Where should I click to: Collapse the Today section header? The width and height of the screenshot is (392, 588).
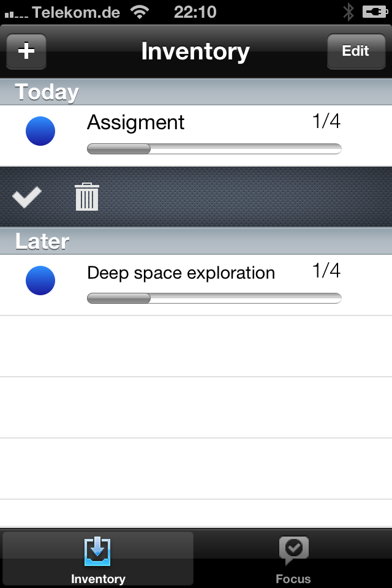(x=196, y=92)
